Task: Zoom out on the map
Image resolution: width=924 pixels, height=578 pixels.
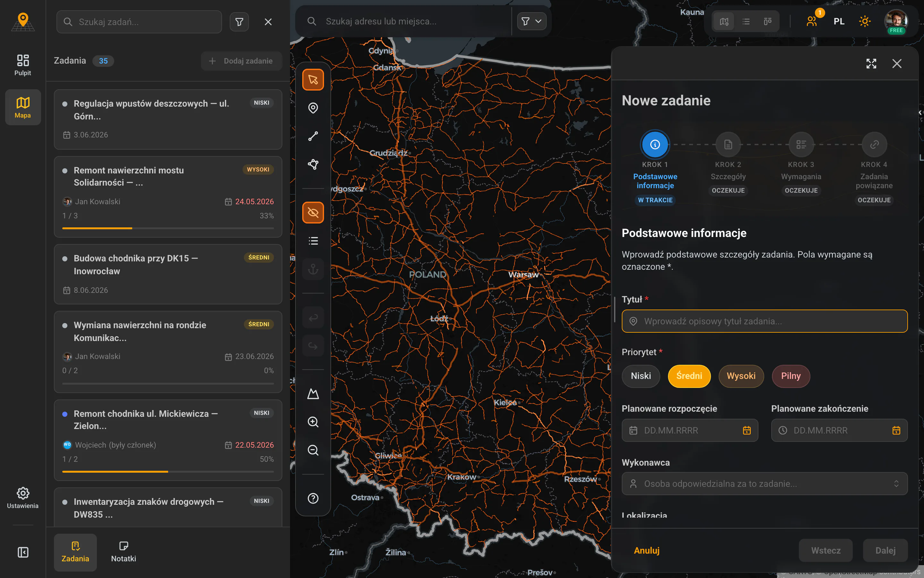Action: [313, 450]
